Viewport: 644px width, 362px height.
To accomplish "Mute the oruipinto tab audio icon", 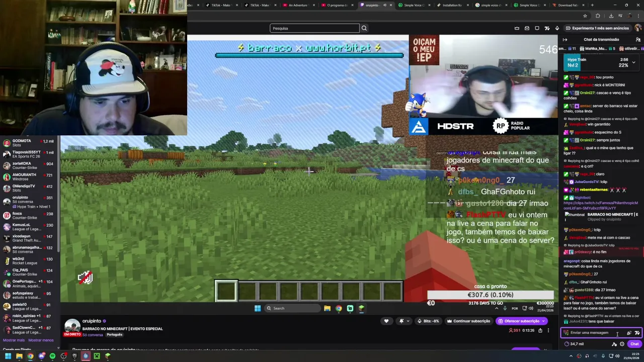I will tap(384, 5).
